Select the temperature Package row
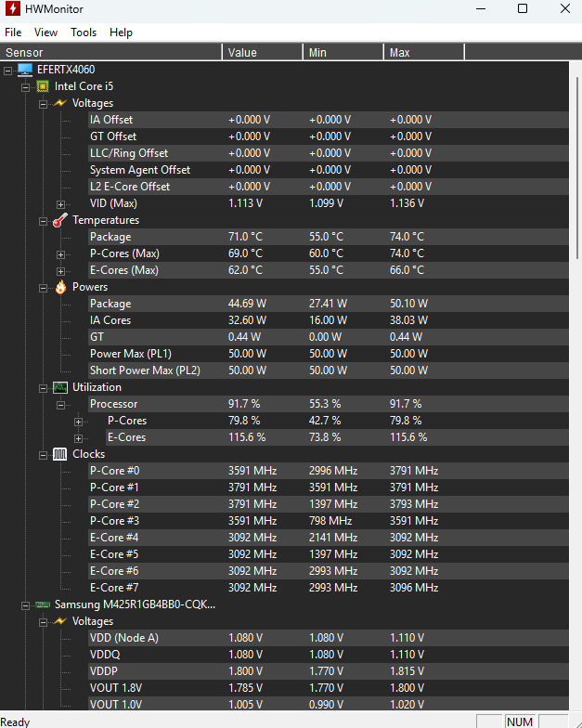Image resolution: width=582 pixels, height=728 pixels. 329,237
